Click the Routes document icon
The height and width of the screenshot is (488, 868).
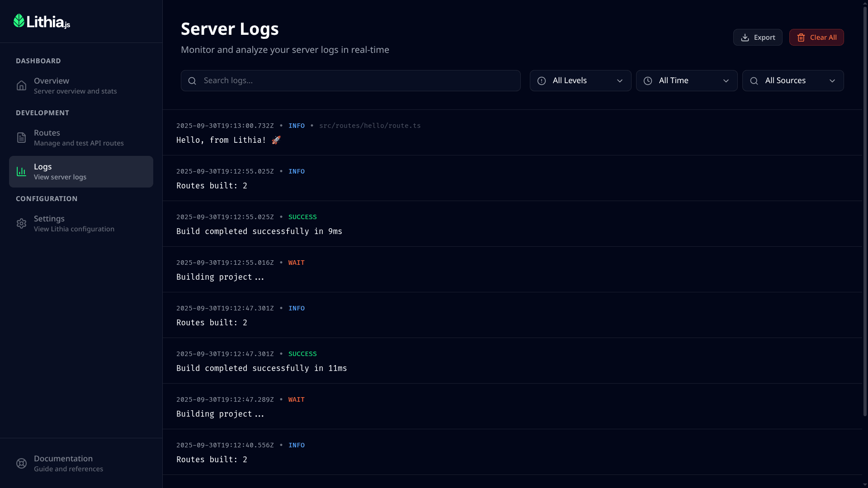click(21, 138)
